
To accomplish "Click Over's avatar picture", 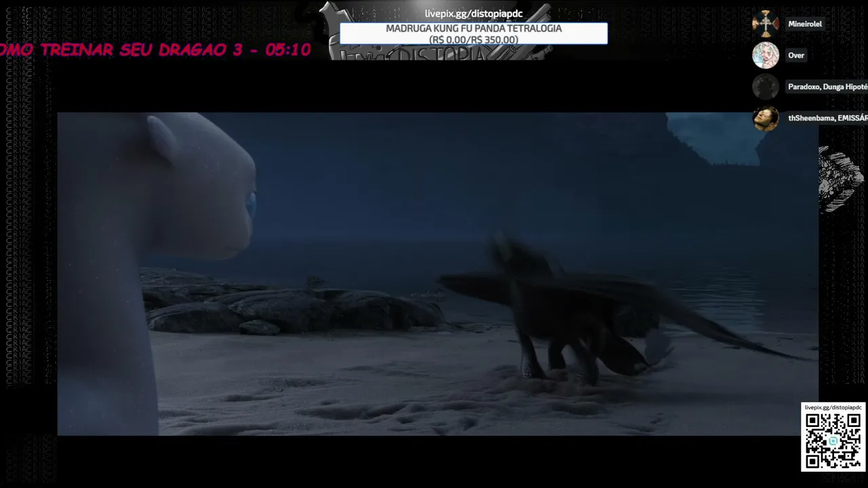I will pyautogui.click(x=766, y=56).
